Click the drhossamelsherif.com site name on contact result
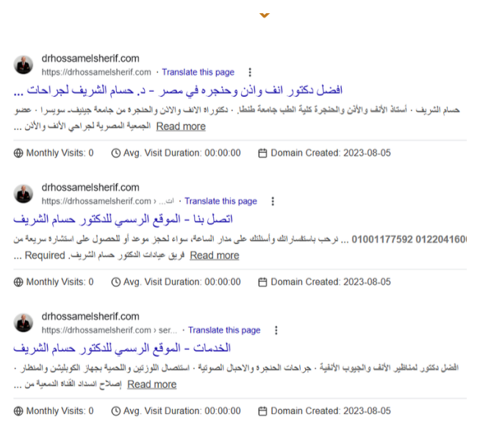480x448 pixels. pyautogui.click(x=90, y=187)
